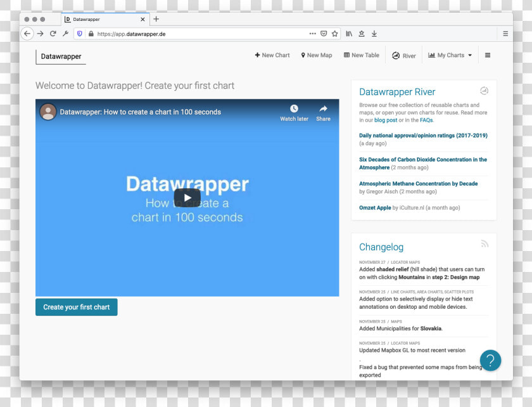
Task: Start a New Chart
Action: 272,55
